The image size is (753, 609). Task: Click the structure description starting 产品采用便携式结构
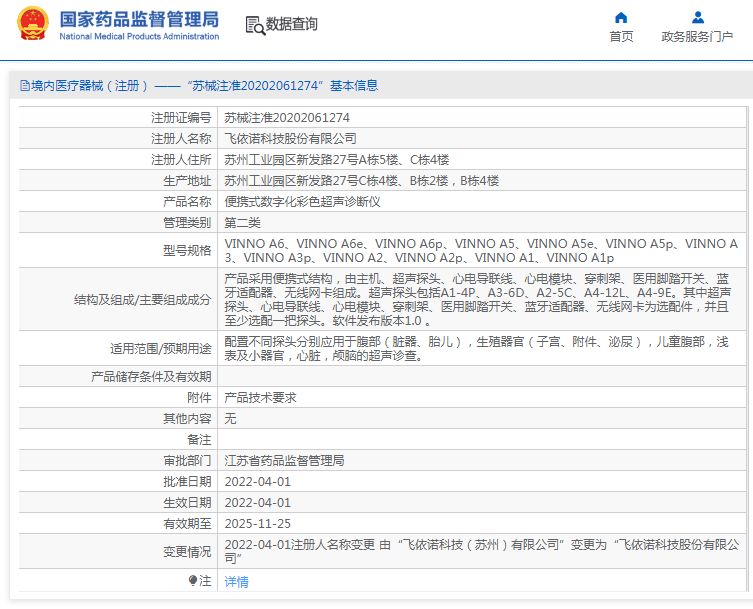point(478,300)
